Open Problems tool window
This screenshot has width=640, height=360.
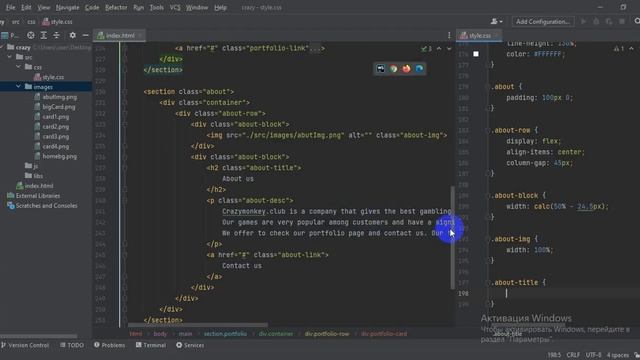point(109,345)
